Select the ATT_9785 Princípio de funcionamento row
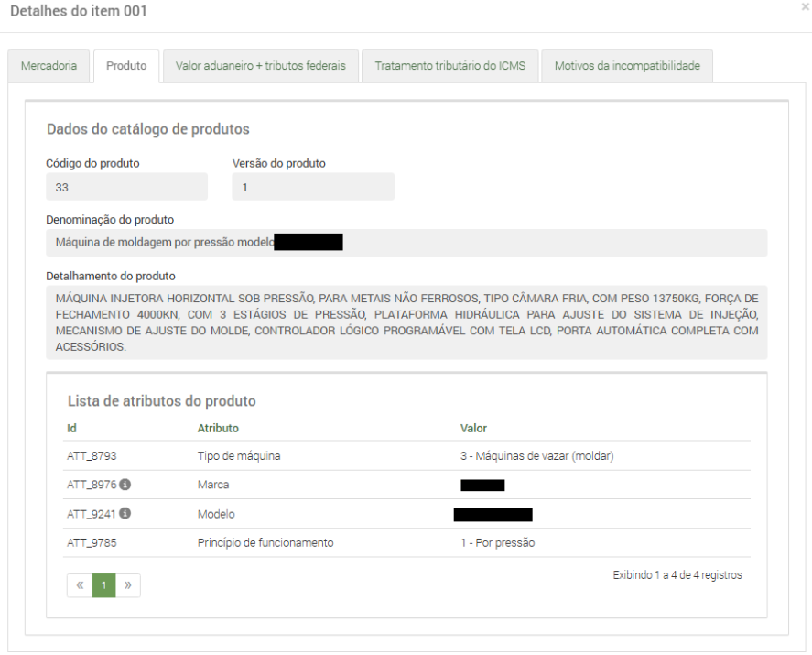Image resolution: width=812 pixels, height=655 pixels. [407, 542]
